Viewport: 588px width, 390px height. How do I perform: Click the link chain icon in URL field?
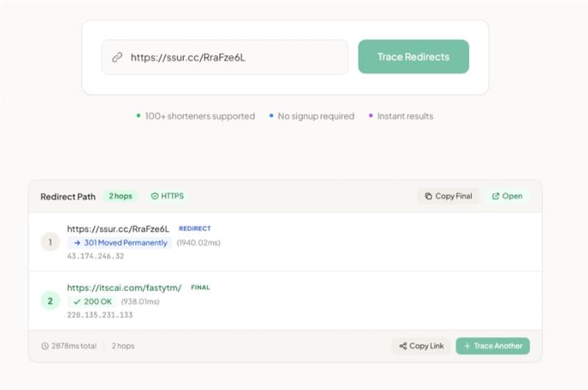118,57
